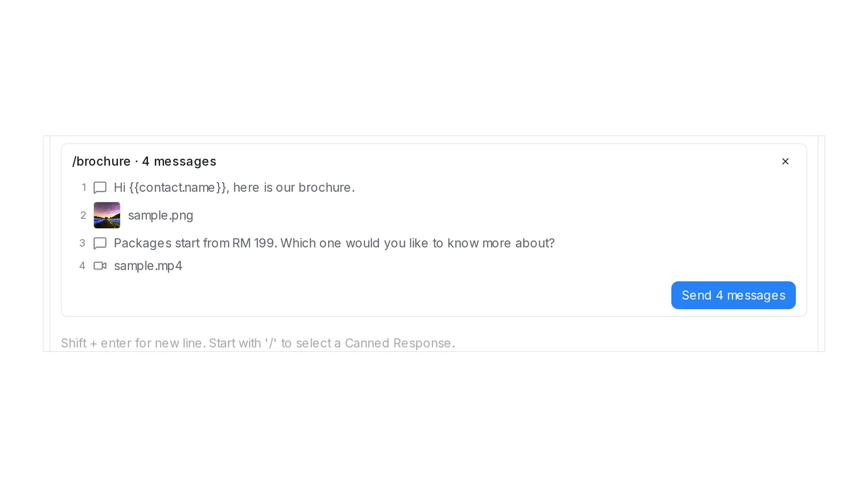Click 'Canned Response' words in the input hint
868x488 pixels.
click(x=399, y=343)
